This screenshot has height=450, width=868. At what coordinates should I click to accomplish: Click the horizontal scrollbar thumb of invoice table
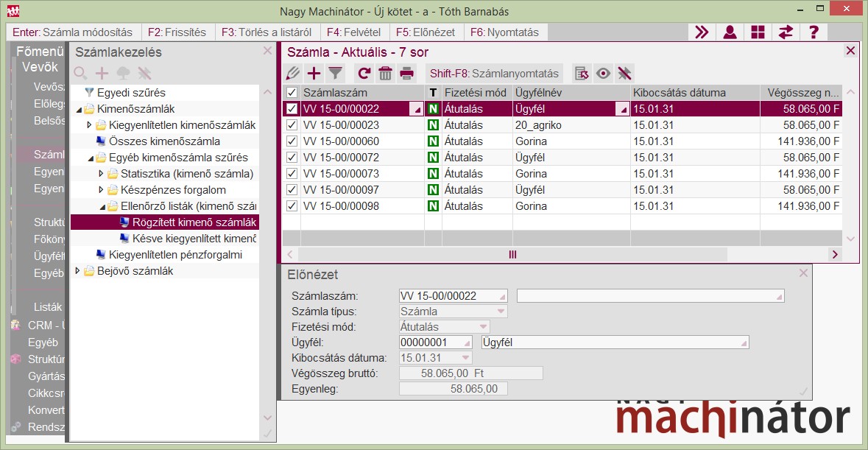pos(512,255)
